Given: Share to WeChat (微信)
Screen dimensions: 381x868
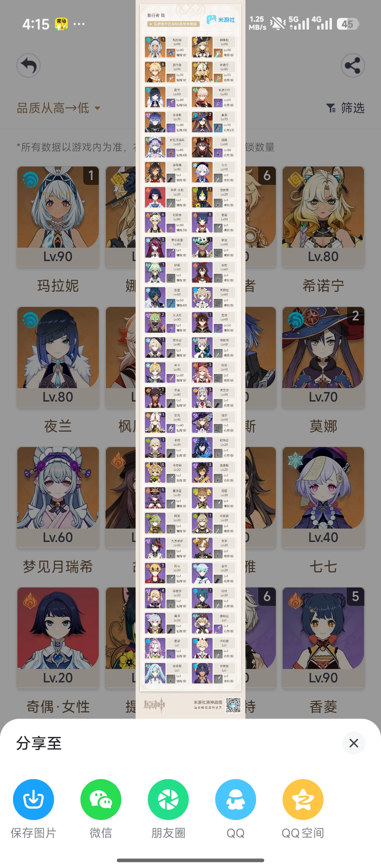Looking at the screenshot, I should (101, 799).
